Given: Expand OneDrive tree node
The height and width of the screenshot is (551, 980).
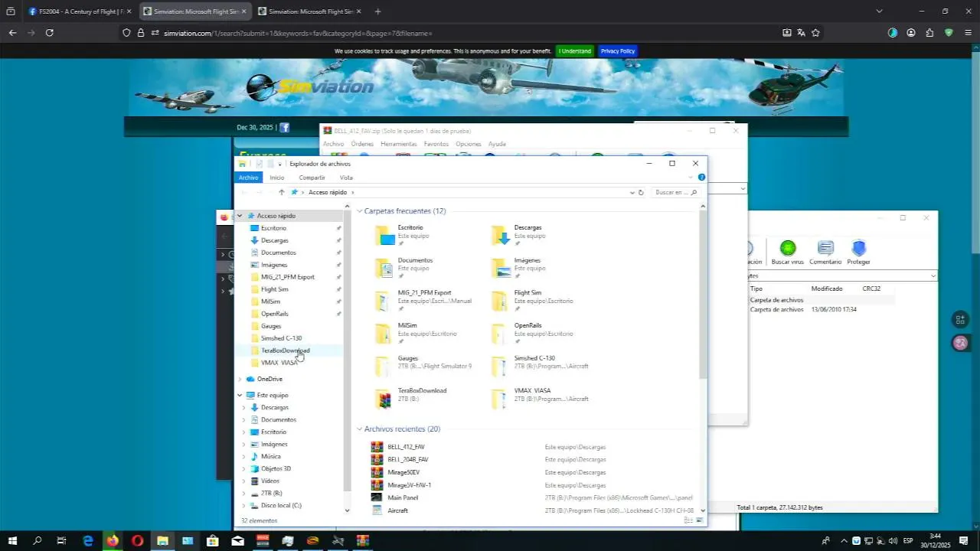Looking at the screenshot, I should 240,379.
